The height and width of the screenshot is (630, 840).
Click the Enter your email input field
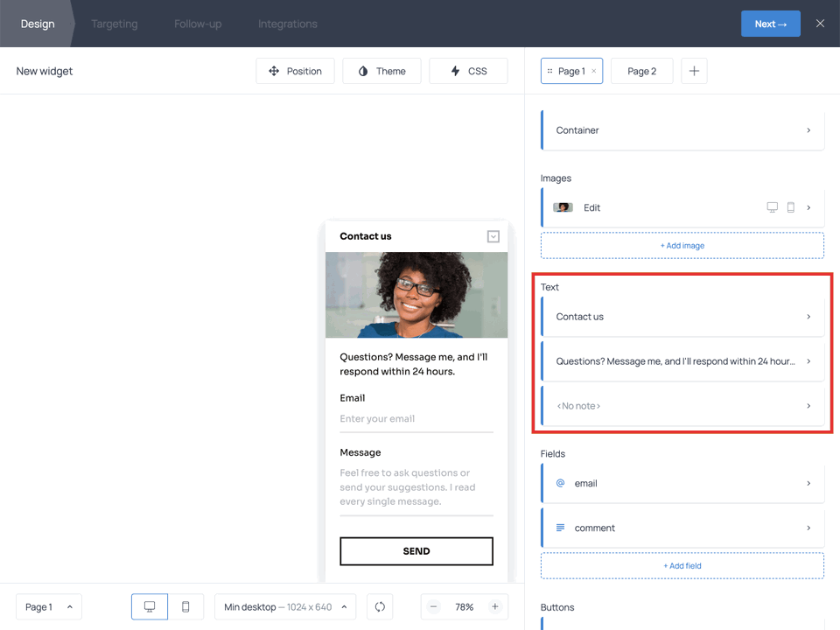pos(416,418)
